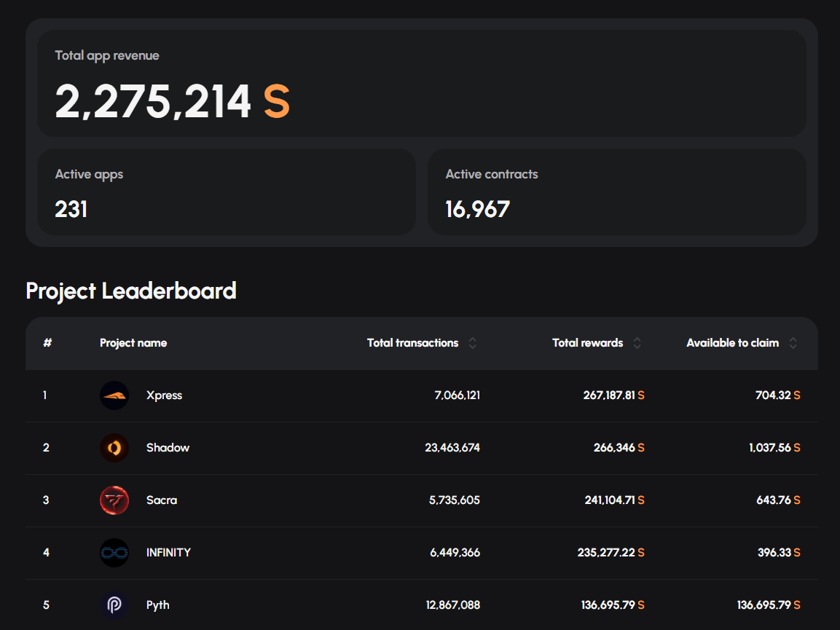
Task: Open the Shadow project name
Action: (168, 448)
